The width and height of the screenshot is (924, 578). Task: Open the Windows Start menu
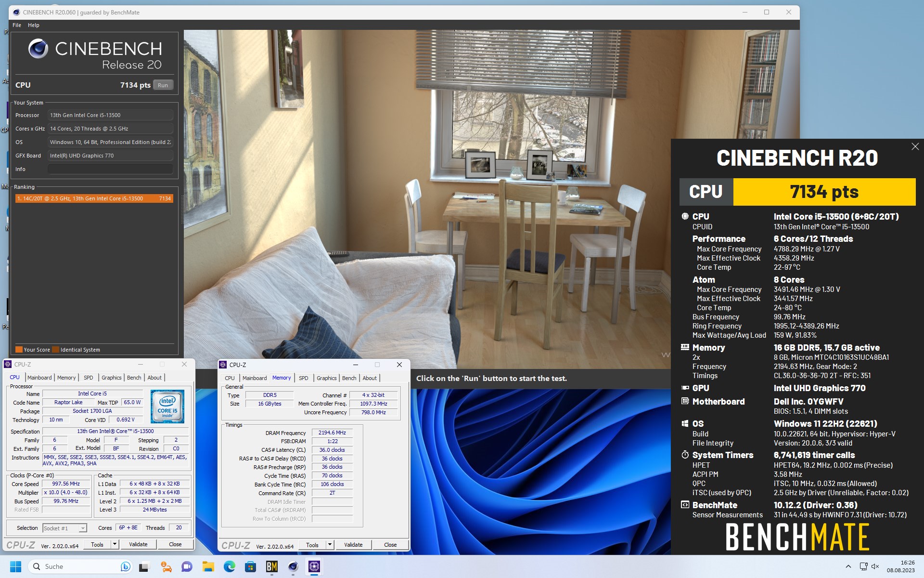click(15, 566)
